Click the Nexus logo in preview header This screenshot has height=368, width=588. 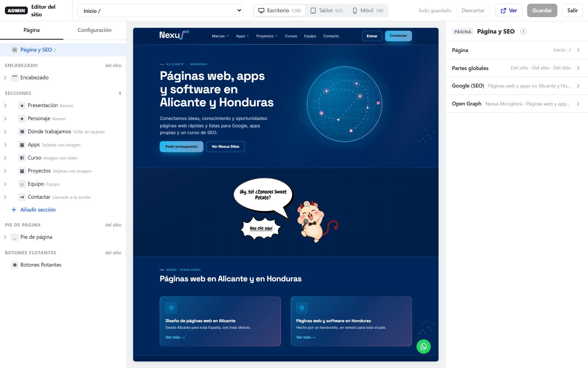coord(174,35)
